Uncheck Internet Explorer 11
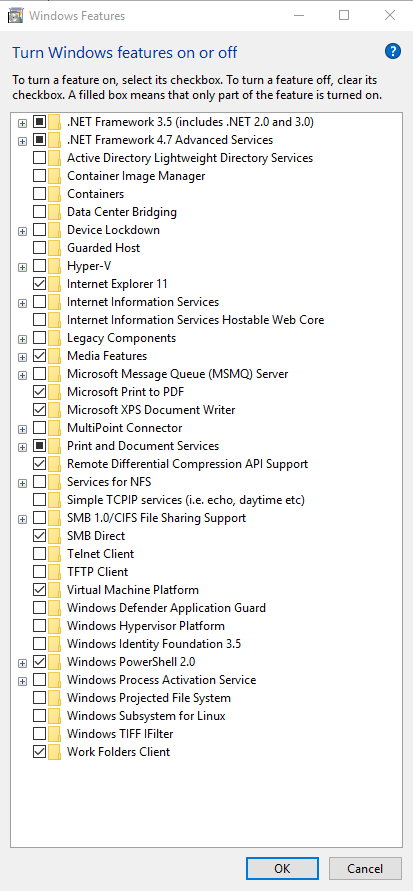The width and height of the screenshot is (413, 891). coord(39,284)
